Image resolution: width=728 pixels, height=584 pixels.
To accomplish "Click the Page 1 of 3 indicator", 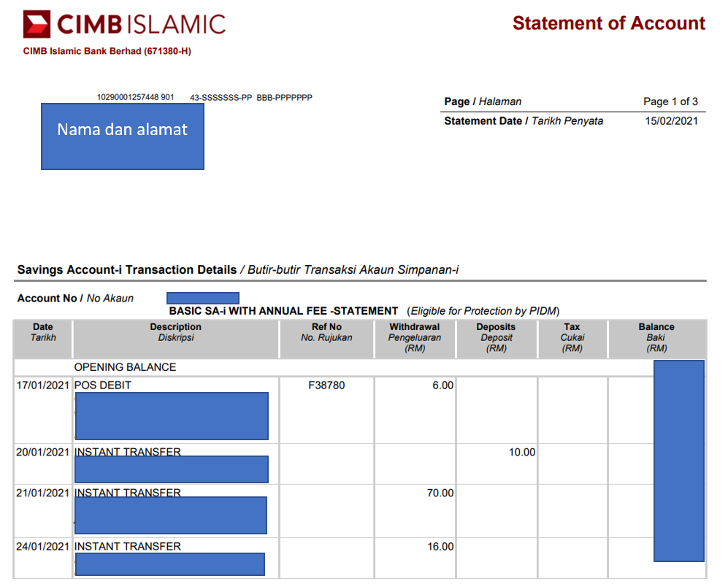I will tap(670, 101).
